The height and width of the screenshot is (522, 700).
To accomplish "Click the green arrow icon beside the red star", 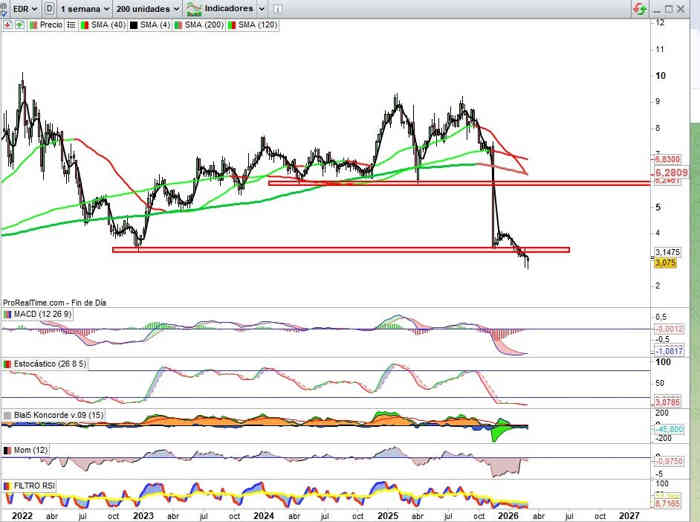I will 18,23.
